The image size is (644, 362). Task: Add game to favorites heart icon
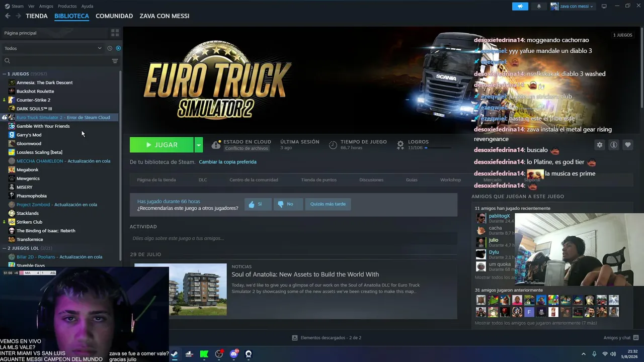click(x=627, y=145)
